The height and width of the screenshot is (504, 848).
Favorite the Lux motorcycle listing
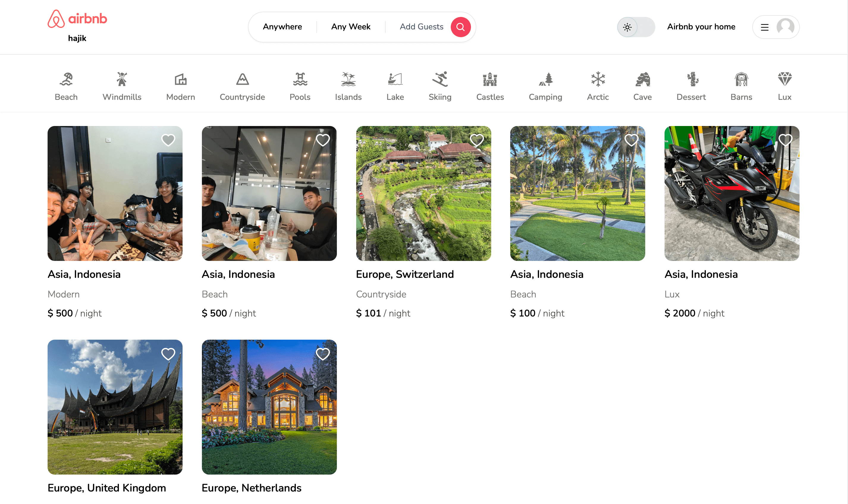pos(785,140)
